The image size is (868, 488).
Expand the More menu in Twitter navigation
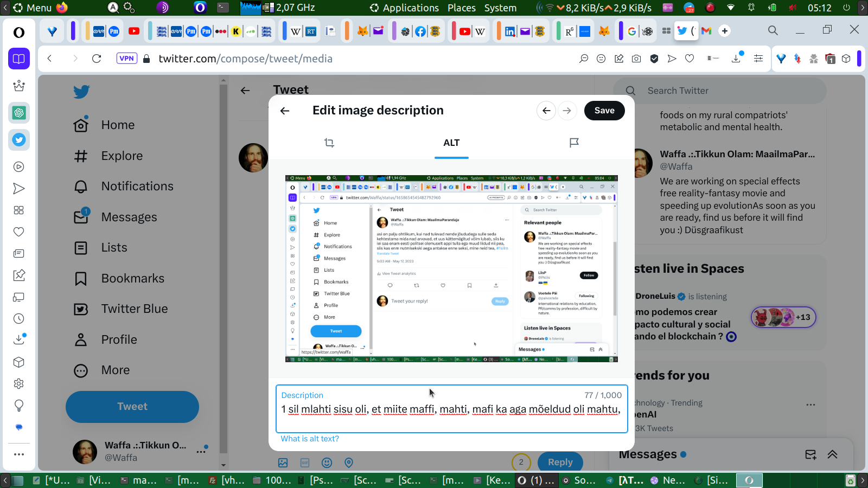[101, 370]
